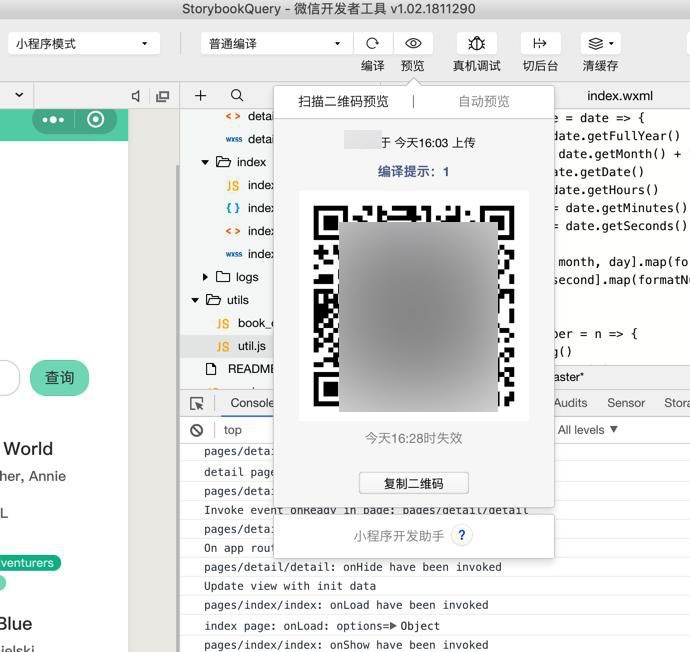Open the Audits tab
Screen dimensions: 690x652
[x=570, y=403]
